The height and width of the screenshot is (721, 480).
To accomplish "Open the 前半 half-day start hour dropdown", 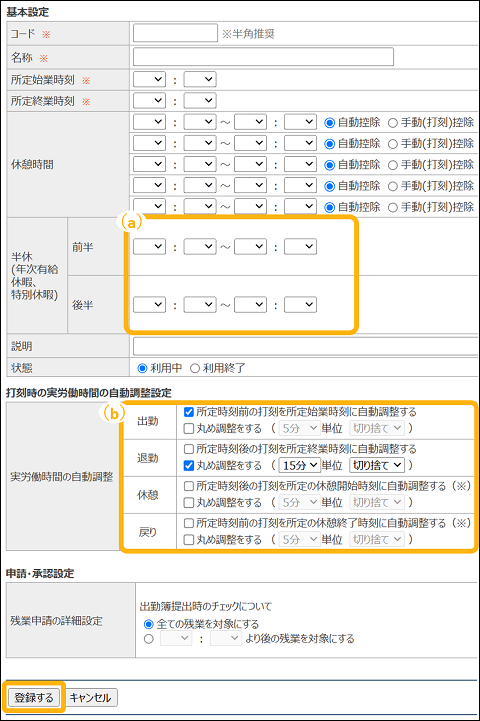I will coord(149,246).
